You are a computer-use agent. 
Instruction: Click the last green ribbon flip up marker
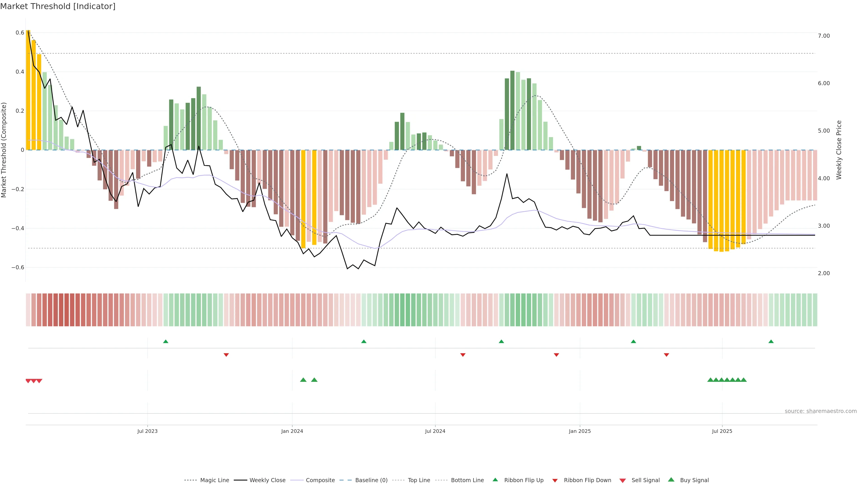click(771, 342)
